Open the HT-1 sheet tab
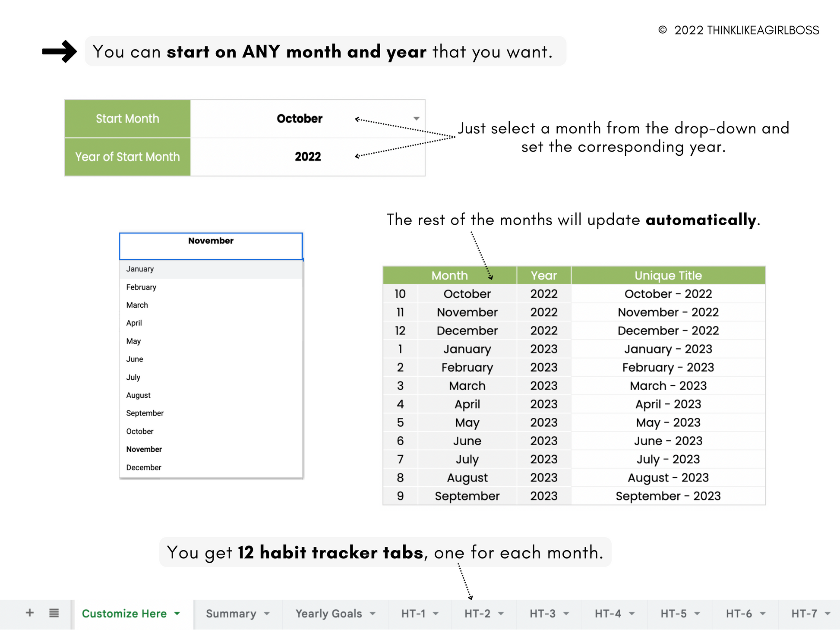Screen dimensions: 840x630 click(413, 614)
